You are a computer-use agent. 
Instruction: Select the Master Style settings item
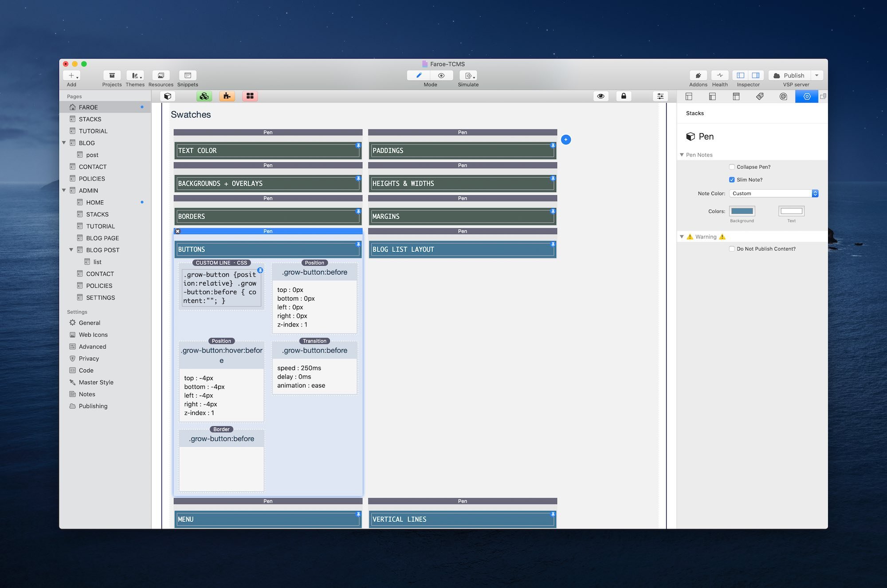click(96, 382)
